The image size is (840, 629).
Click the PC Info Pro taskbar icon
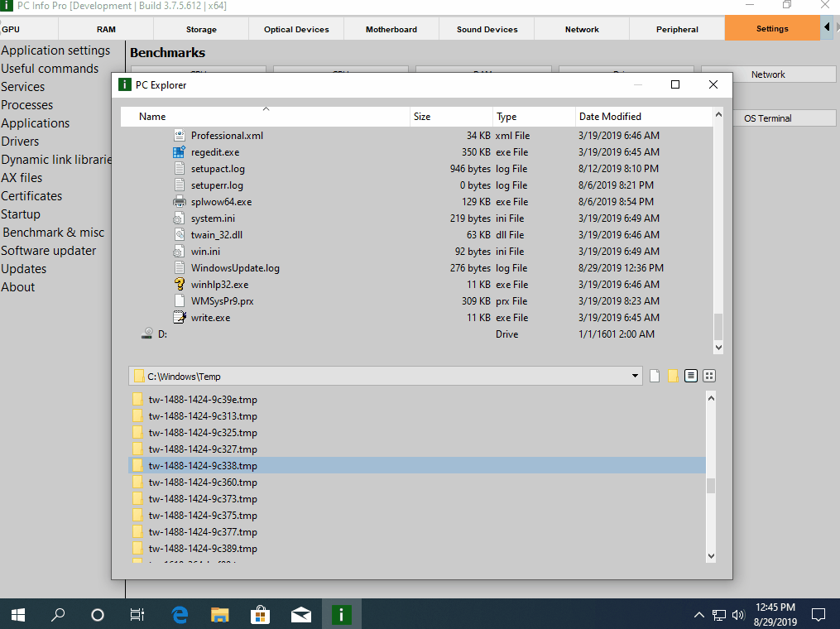click(x=341, y=614)
